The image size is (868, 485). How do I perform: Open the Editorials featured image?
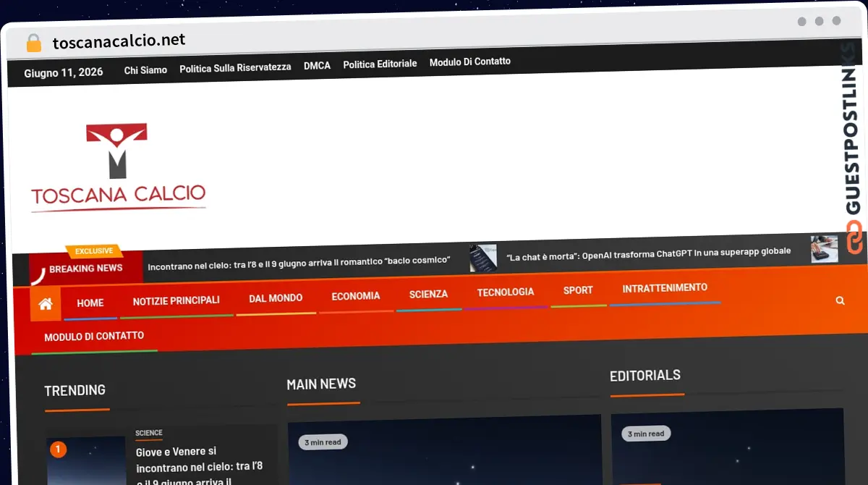tap(727, 446)
